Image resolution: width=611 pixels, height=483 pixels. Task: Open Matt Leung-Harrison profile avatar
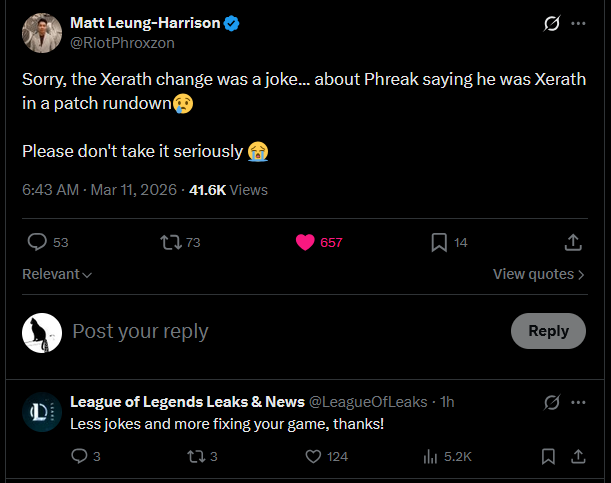click(x=42, y=33)
